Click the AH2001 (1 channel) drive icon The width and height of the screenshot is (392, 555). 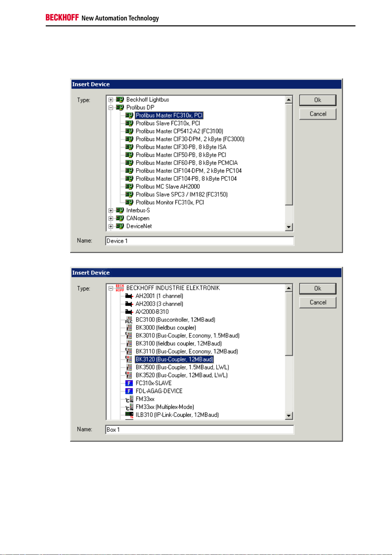point(129,296)
